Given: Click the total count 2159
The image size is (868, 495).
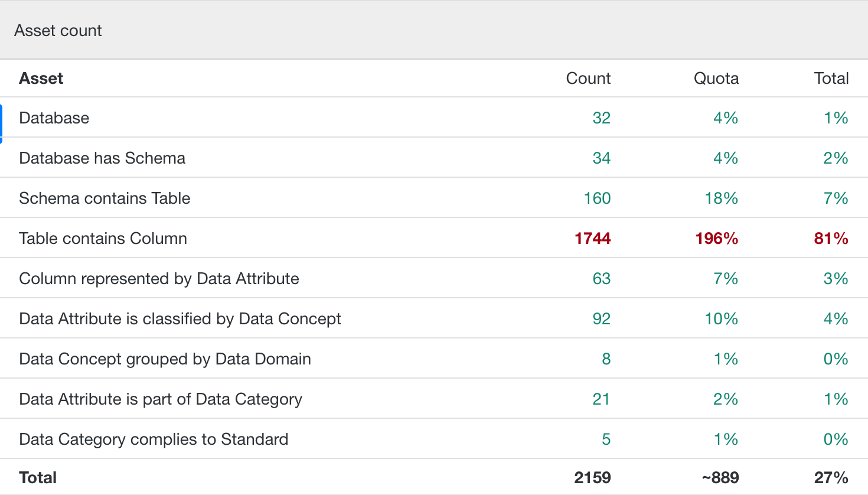Looking at the screenshot, I should [x=593, y=478].
